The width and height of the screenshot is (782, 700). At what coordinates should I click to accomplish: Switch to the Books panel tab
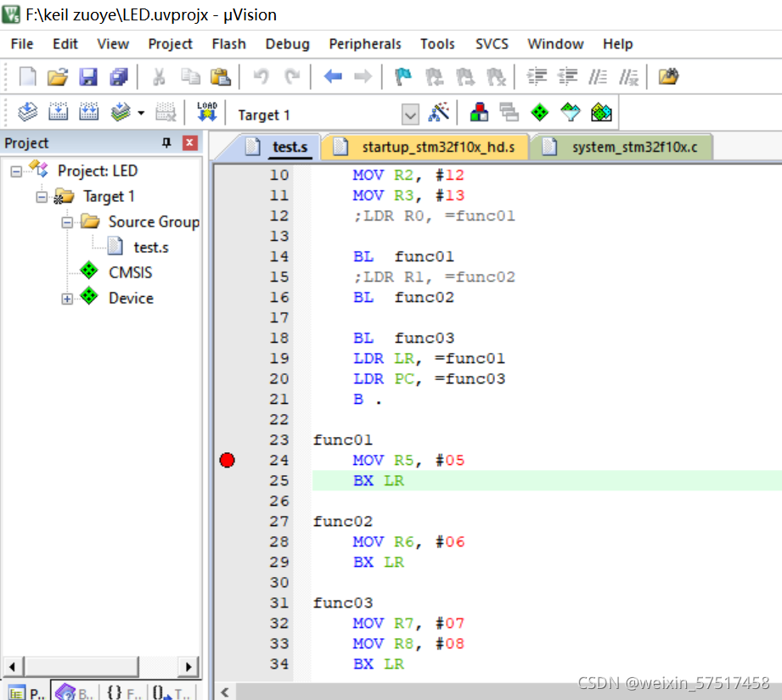[x=75, y=692]
